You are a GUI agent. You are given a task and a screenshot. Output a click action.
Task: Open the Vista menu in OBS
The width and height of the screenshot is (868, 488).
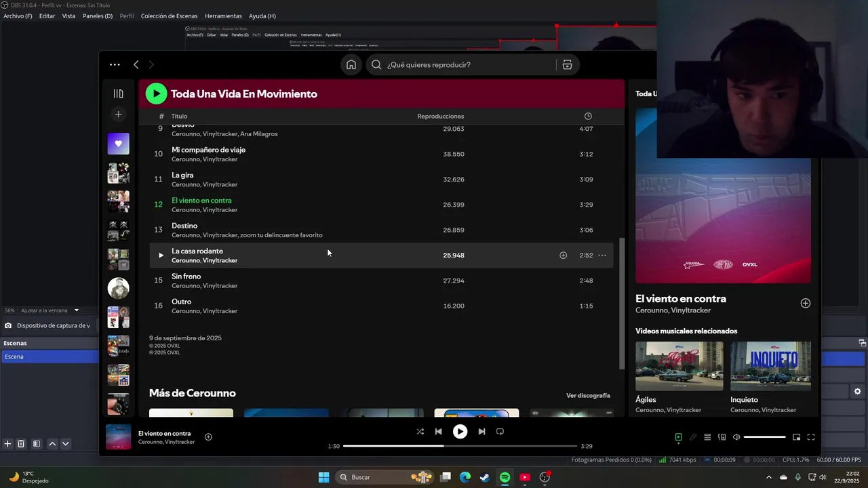[68, 16]
